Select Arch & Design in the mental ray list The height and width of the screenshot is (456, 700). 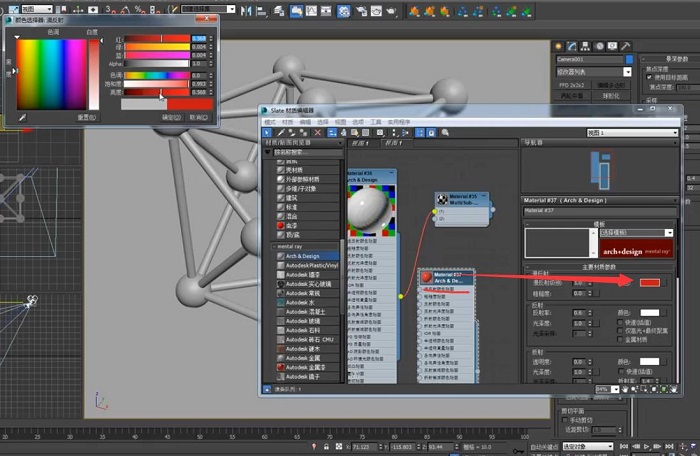[307, 256]
